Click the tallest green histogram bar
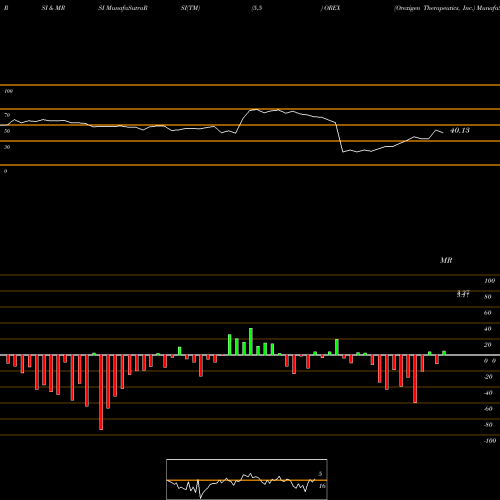500x500 pixels. pyautogui.click(x=251, y=342)
